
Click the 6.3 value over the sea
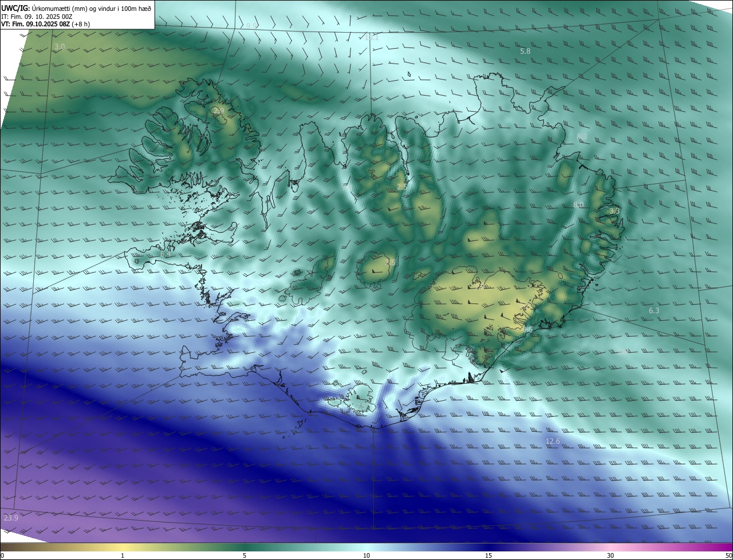tap(654, 310)
